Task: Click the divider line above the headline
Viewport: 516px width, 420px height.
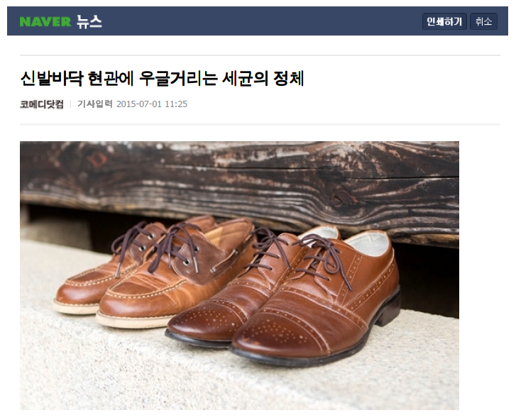Action: tap(260, 55)
